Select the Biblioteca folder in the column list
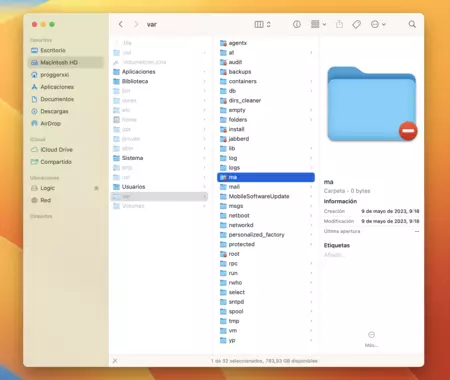The height and width of the screenshot is (380, 450). click(159, 81)
